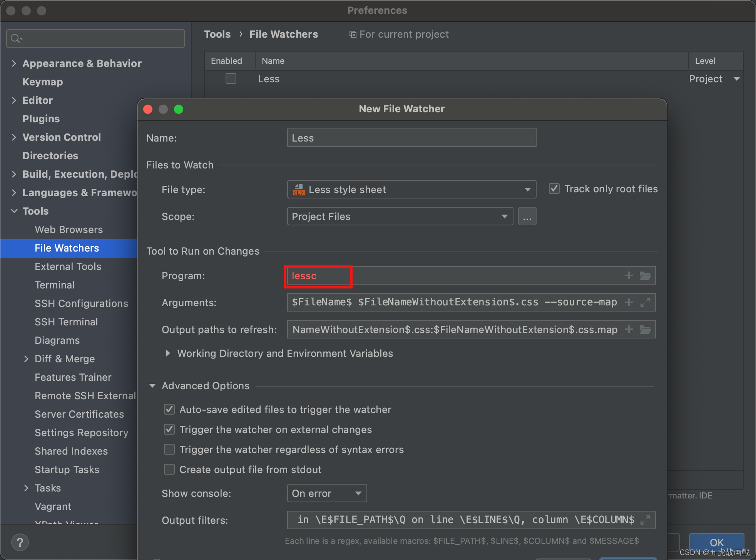The image size is (756, 560).
Task: Open the File type dropdown
Action: 411,190
